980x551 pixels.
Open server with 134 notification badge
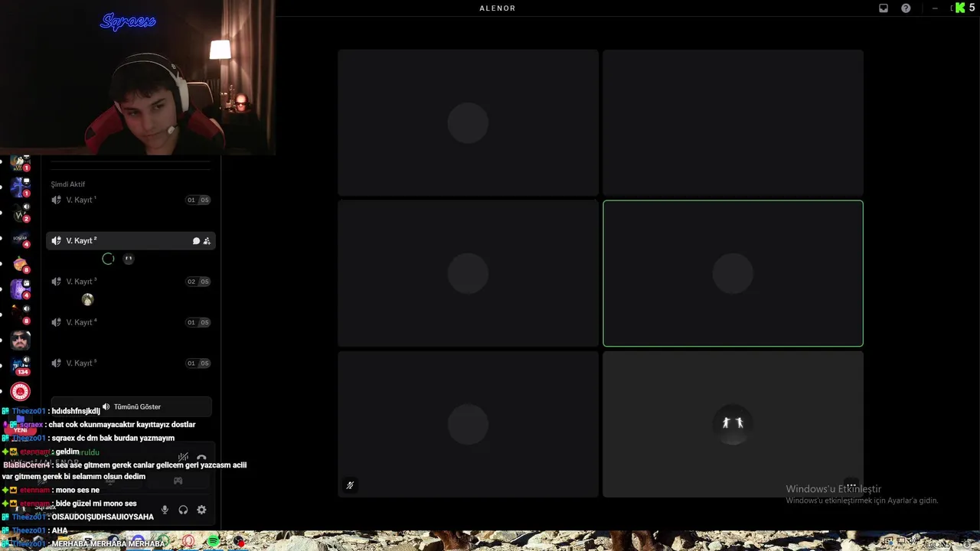(21, 365)
